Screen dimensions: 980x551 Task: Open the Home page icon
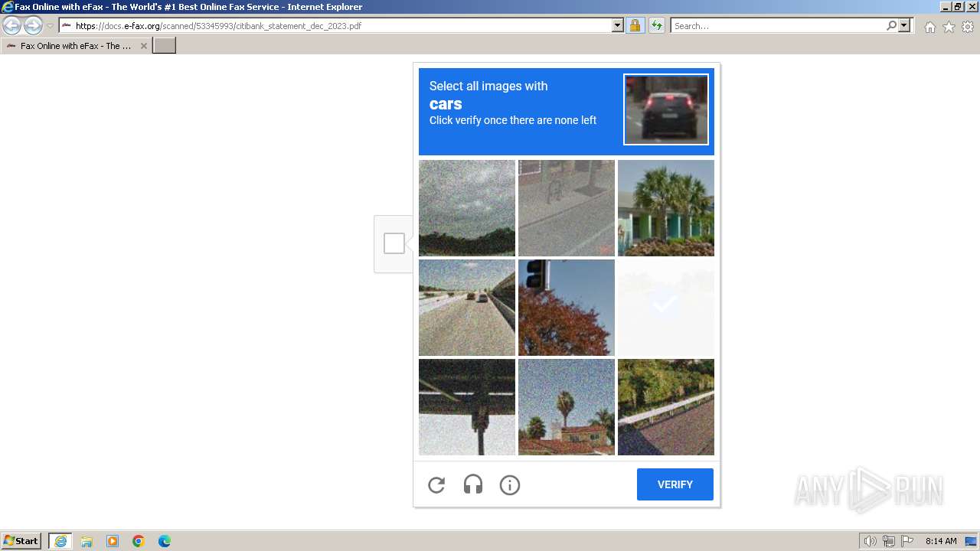pyautogui.click(x=929, y=27)
